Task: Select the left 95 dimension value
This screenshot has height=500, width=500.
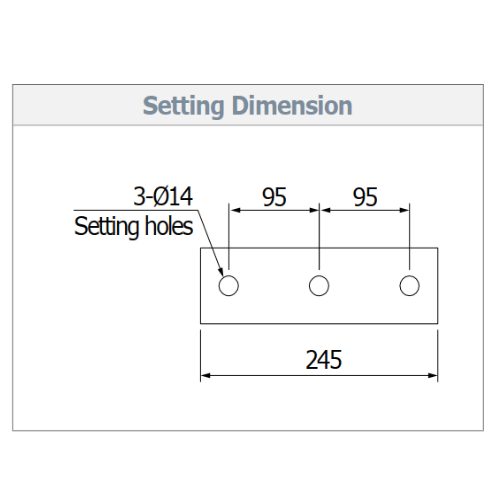Action: (x=274, y=197)
